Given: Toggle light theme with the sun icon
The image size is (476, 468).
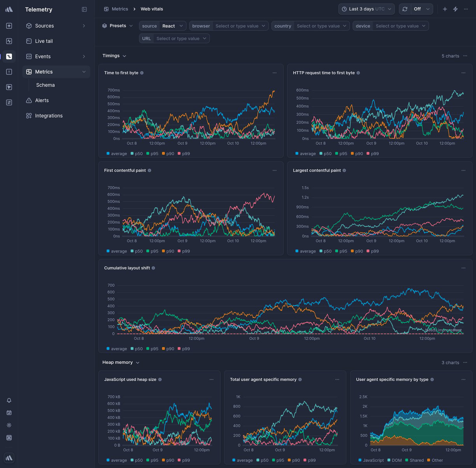Looking at the screenshot, I should [9, 425].
